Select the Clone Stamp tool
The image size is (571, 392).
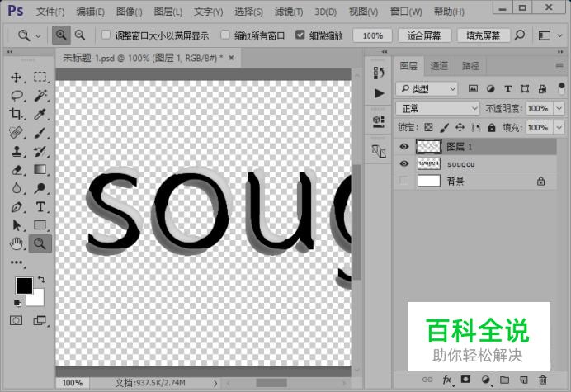click(16, 151)
